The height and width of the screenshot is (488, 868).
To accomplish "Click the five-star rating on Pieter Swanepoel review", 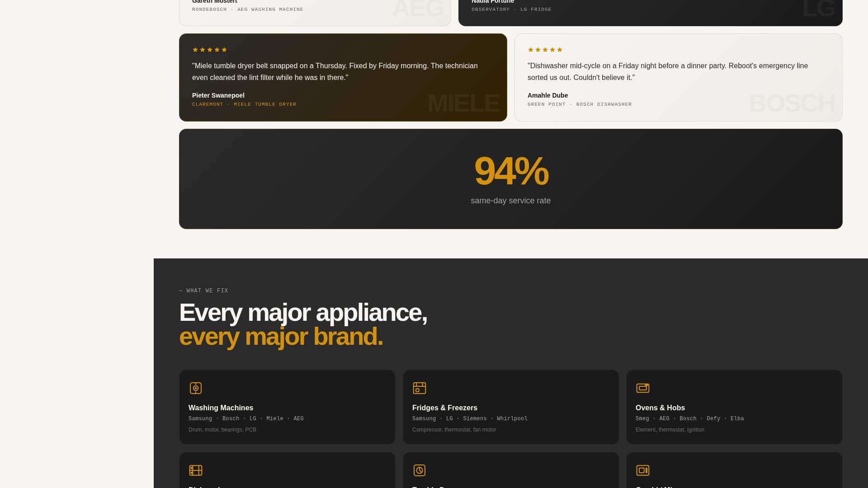I will 210,50.
